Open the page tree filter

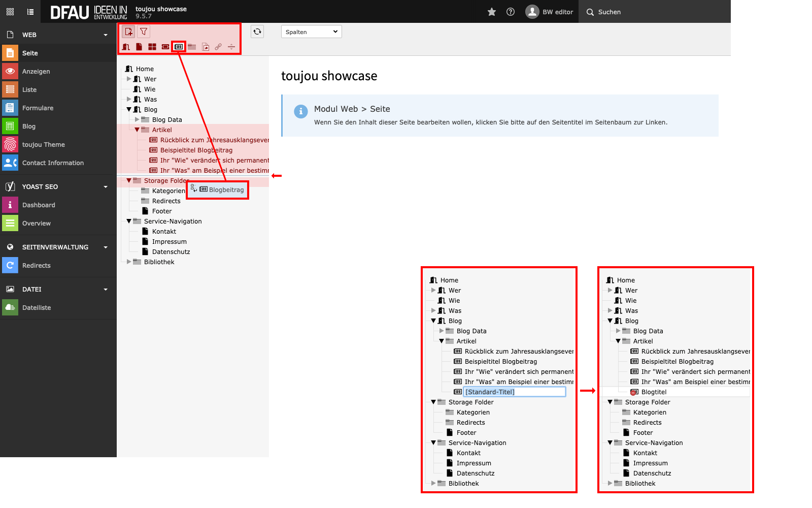pyautogui.click(x=144, y=31)
